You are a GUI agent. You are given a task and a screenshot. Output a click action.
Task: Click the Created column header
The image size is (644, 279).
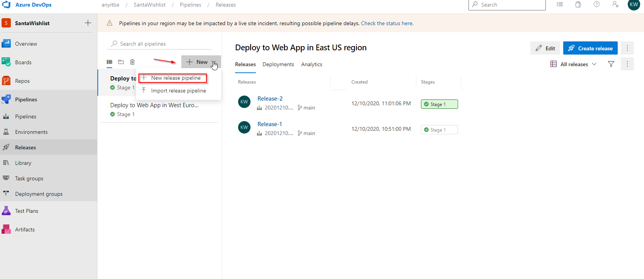pos(359,82)
